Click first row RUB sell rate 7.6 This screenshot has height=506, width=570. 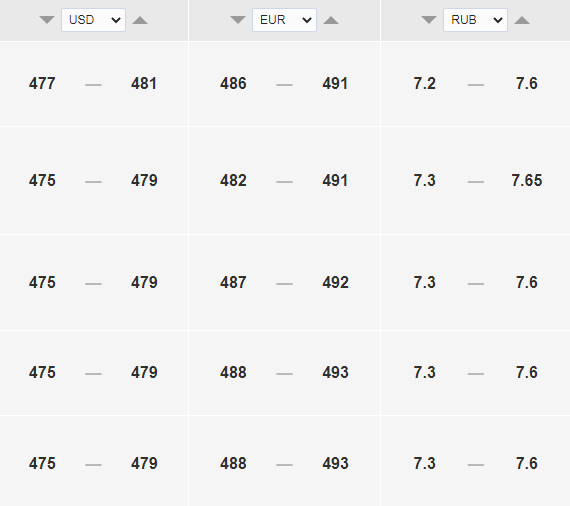tap(527, 84)
